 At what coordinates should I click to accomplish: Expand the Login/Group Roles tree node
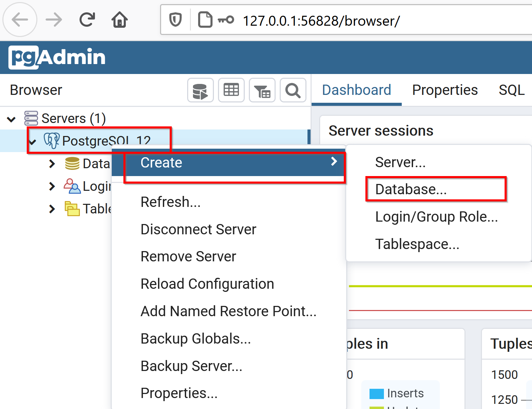coord(52,186)
